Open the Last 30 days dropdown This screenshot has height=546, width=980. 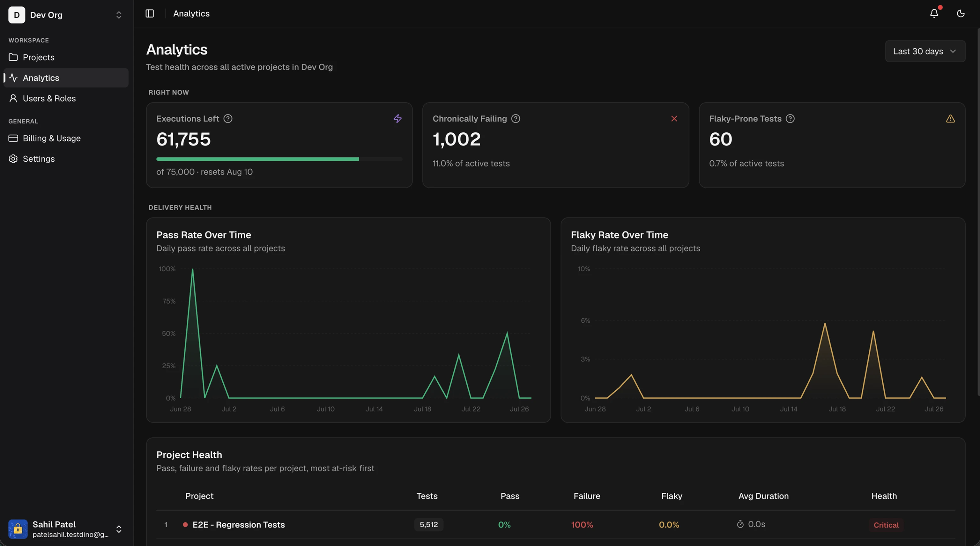point(925,51)
